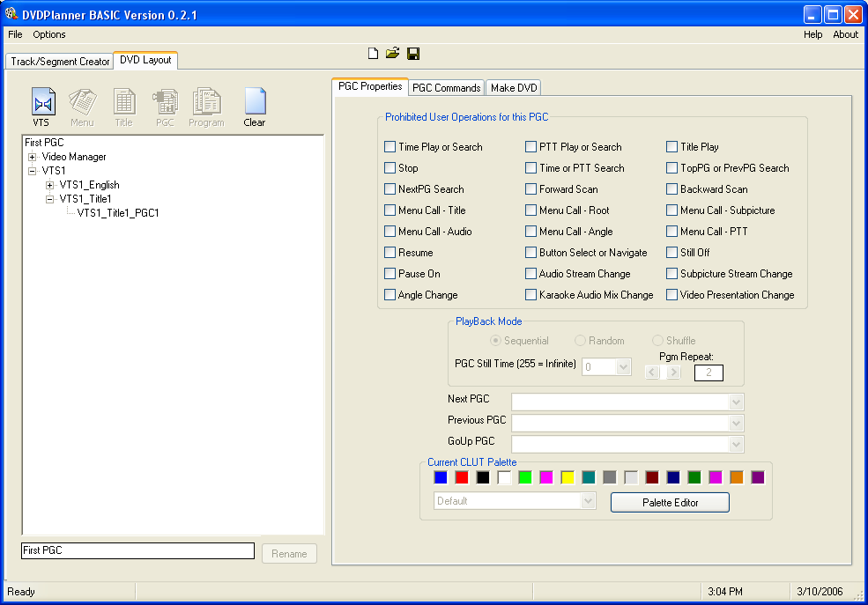Viewport: 868px width, 605px height.
Task: Switch to the PGC Commands tab
Action: point(446,88)
